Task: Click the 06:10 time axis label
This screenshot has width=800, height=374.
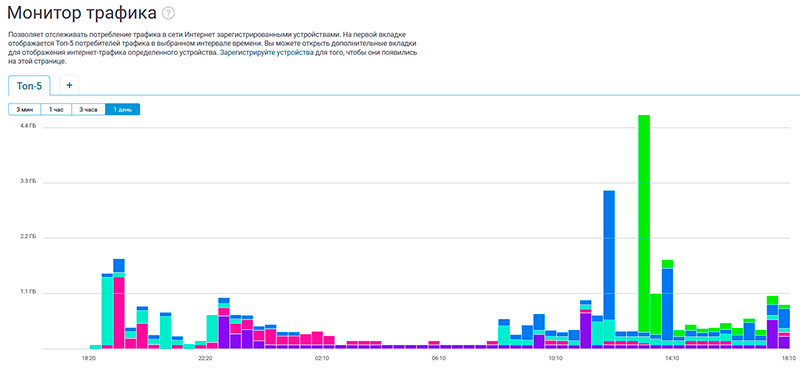Action: tap(439, 359)
